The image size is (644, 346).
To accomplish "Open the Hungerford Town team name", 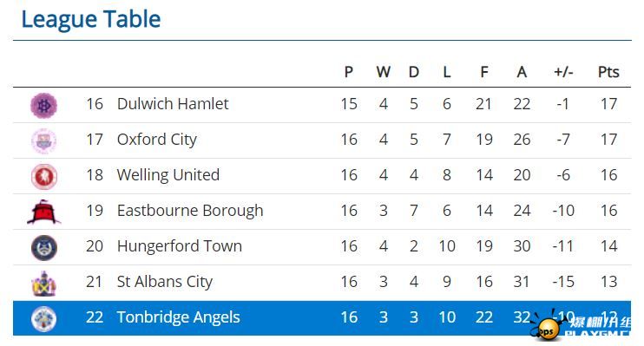I will pos(180,246).
